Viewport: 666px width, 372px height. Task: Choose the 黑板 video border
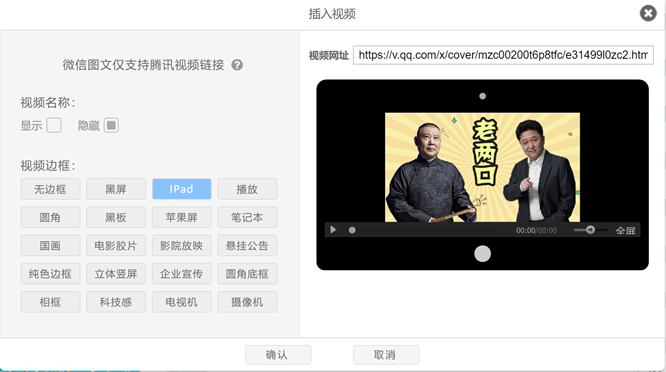116,217
